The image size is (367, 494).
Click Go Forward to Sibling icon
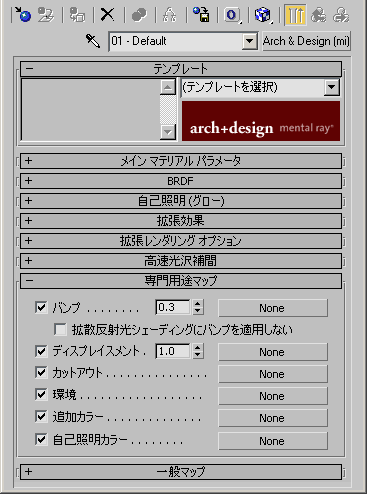click(x=341, y=15)
